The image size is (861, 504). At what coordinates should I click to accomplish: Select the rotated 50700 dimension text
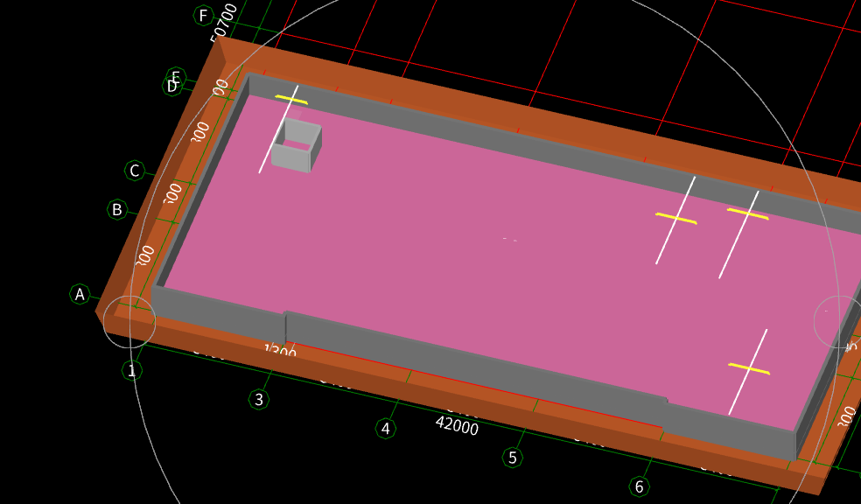coord(224,22)
